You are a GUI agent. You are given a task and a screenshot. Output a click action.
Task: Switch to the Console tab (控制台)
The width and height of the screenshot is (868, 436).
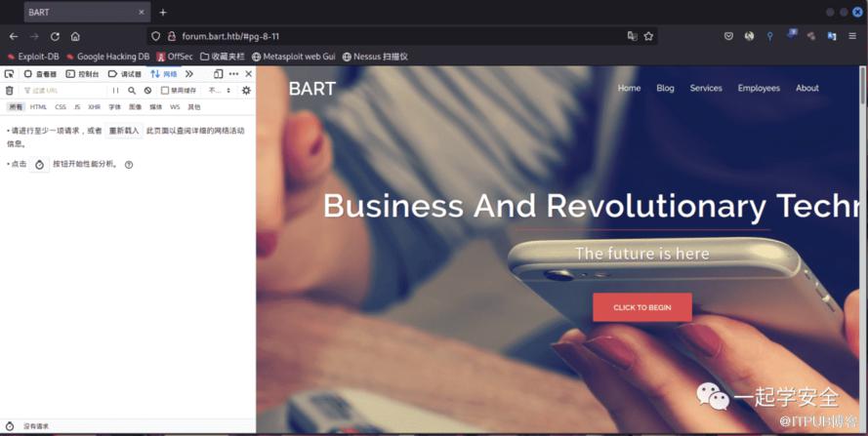(x=82, y=73)
